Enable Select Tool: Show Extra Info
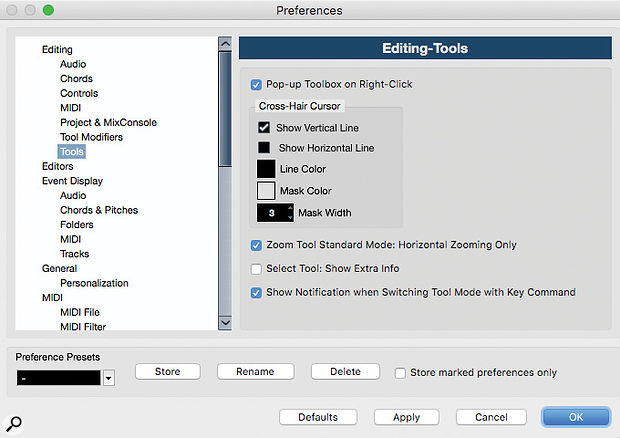This screenshot has width=620, height=438. [x=256, y=269]
